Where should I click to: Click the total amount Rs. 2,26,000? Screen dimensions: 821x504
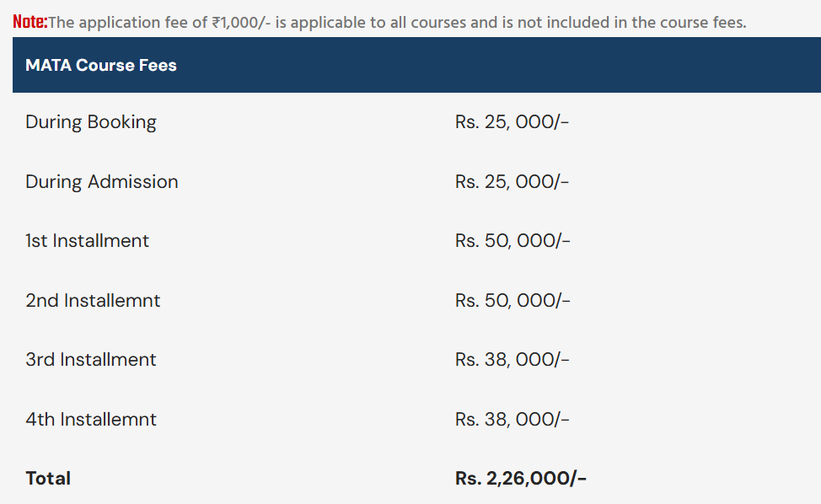click(521, 479)
